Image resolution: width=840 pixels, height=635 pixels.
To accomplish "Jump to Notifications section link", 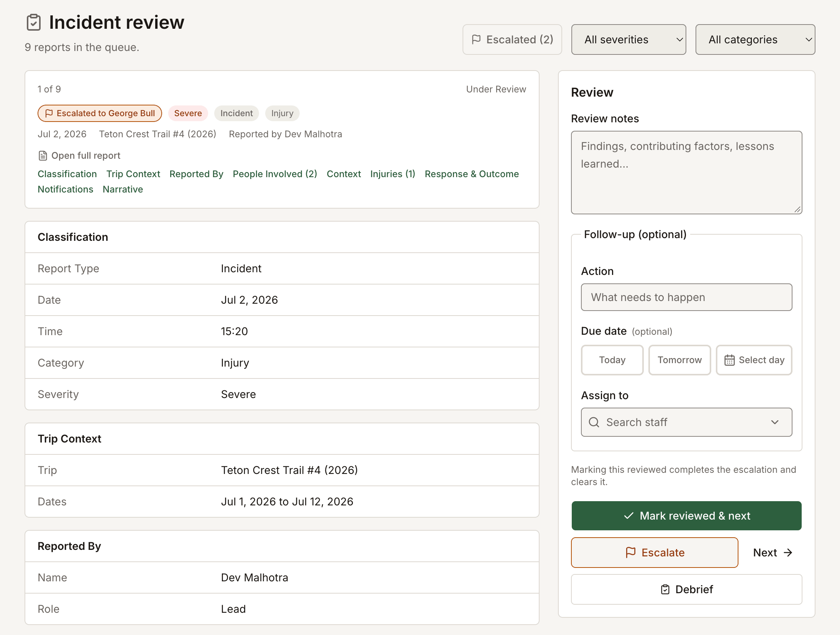I will pyautogui.click(x=66, y=189).
